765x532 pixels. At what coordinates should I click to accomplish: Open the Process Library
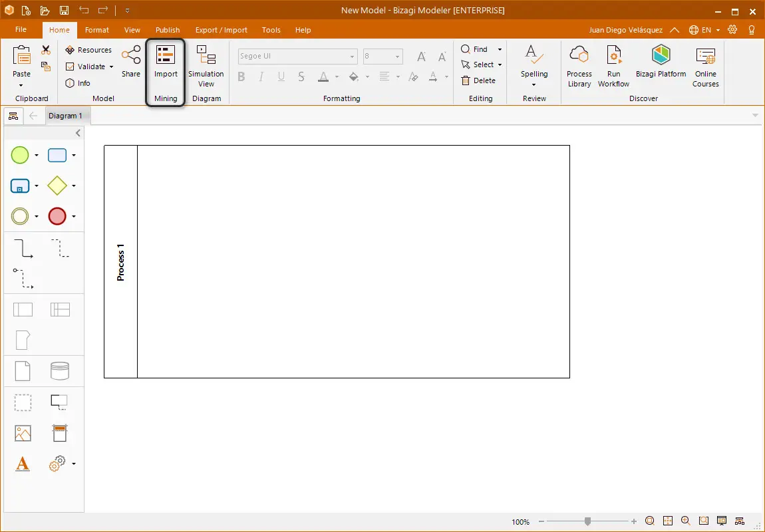pyautogui.click(x=579, y=66)
